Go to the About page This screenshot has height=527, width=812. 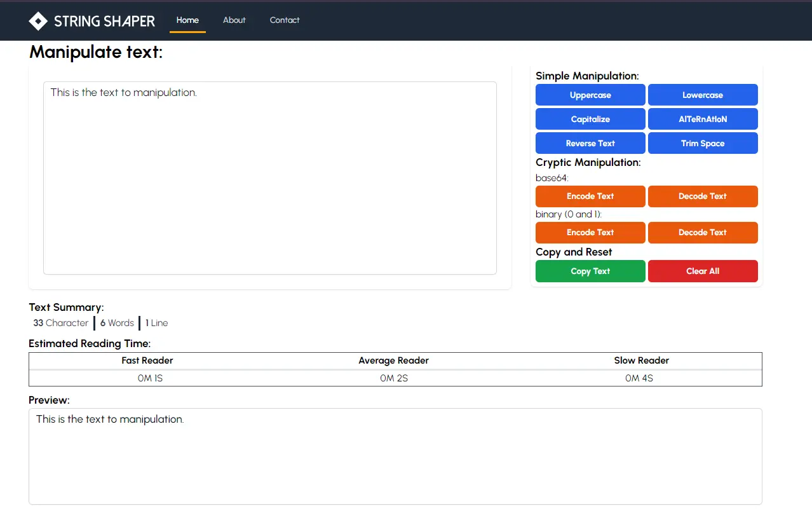[x=234, y=20]
